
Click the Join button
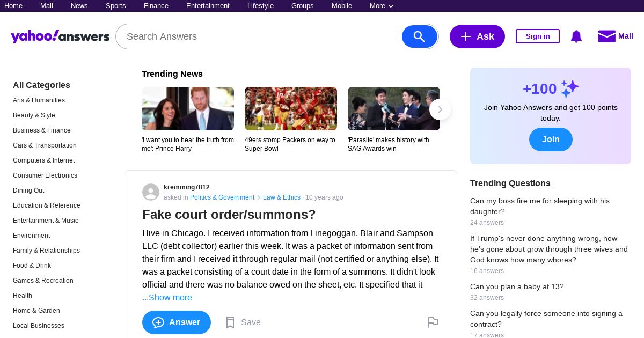coord(551,139)
